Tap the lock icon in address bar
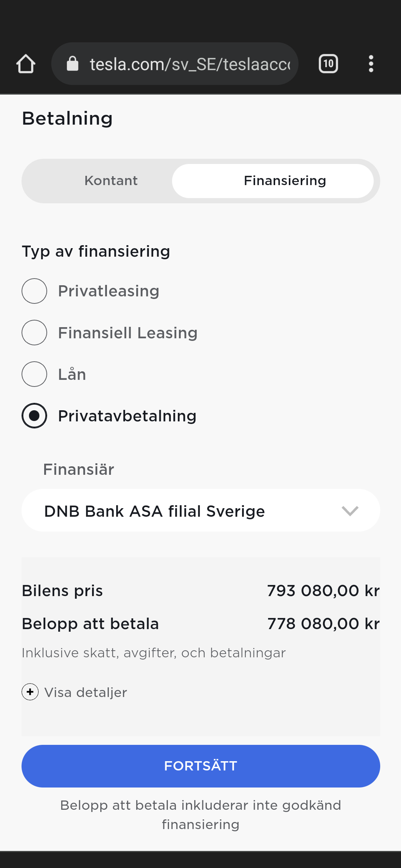401x868 pixels. pyautogui.click(x=72, y=64)
